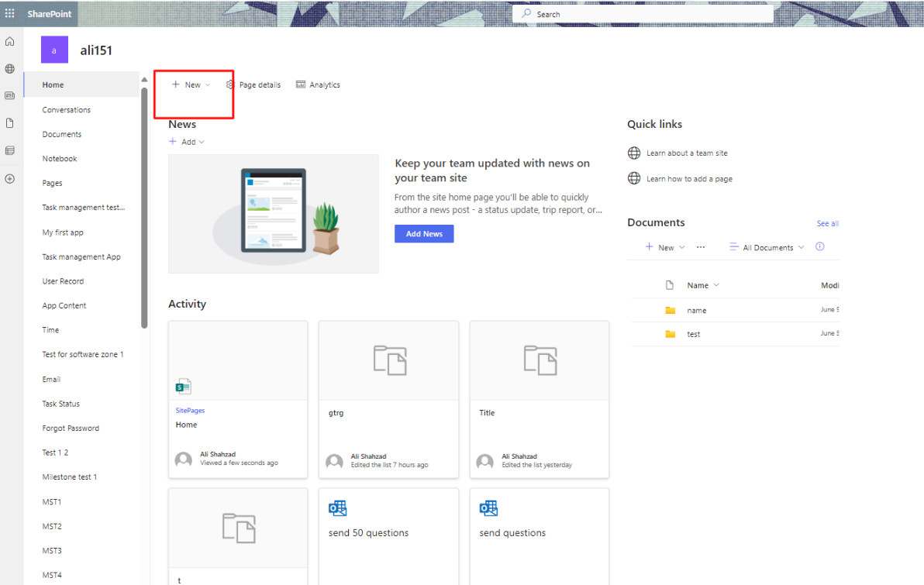Click the info icon next to All Documents
Image resolution: width=924 pixels, height=585 pixels.
(x=819, y=246)
